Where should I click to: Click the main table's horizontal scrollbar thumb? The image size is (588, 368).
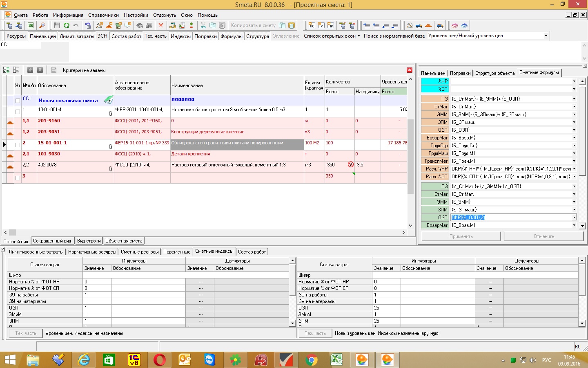click(13, 232)
